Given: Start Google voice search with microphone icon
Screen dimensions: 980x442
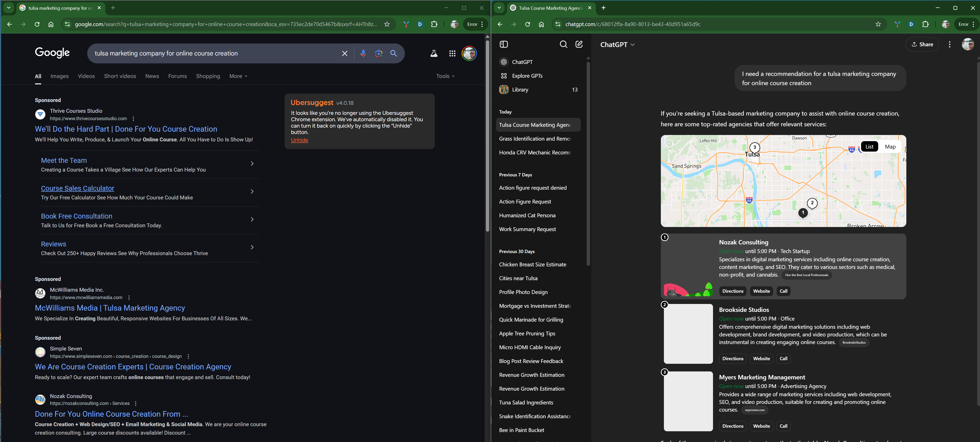Looking at the screenshot, I should (363, 54).
